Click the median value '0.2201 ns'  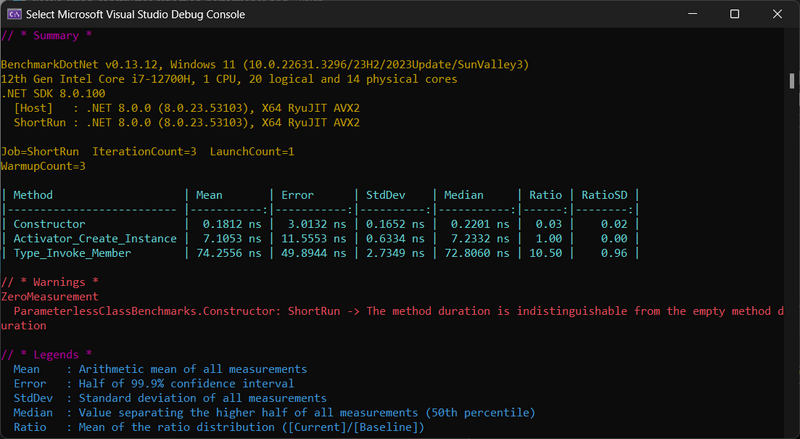tap(480, 224)
